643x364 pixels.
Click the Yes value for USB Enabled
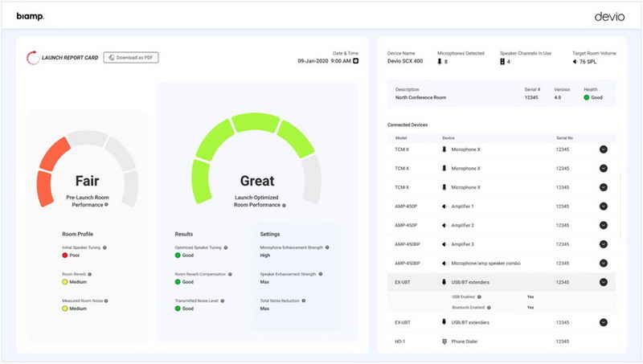tap(530, 297)
